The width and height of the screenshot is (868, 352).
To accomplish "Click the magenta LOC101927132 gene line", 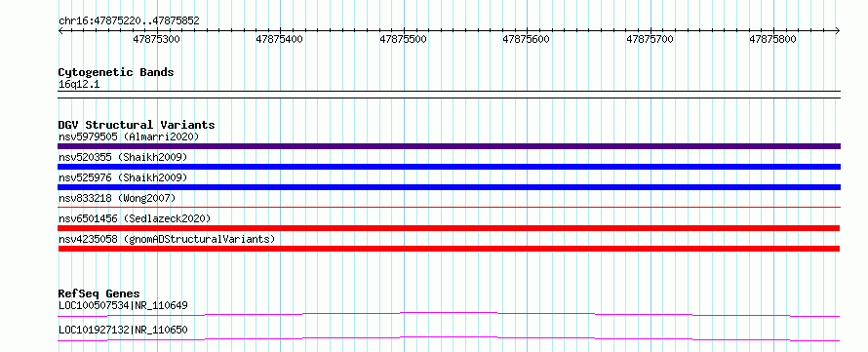I will (449, 338).
